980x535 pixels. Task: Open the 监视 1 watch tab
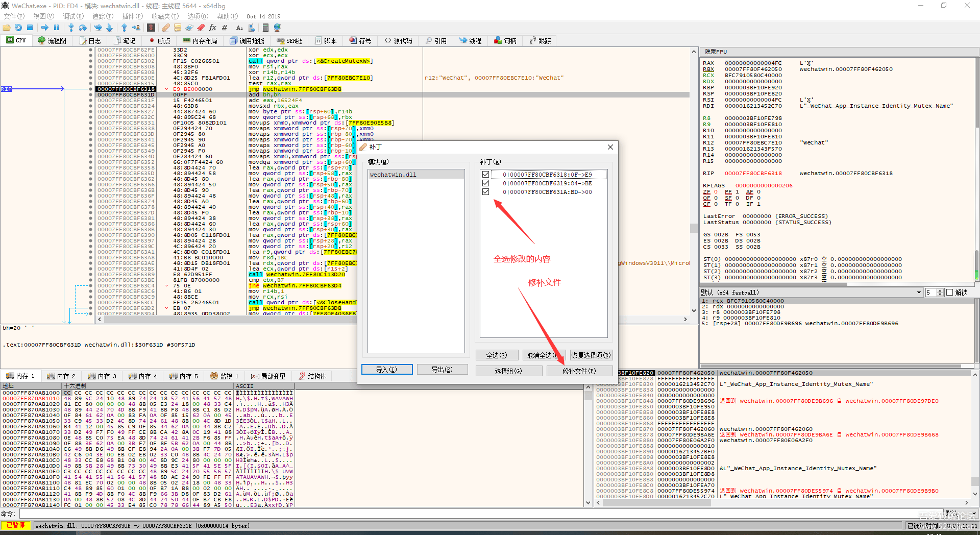225,376
